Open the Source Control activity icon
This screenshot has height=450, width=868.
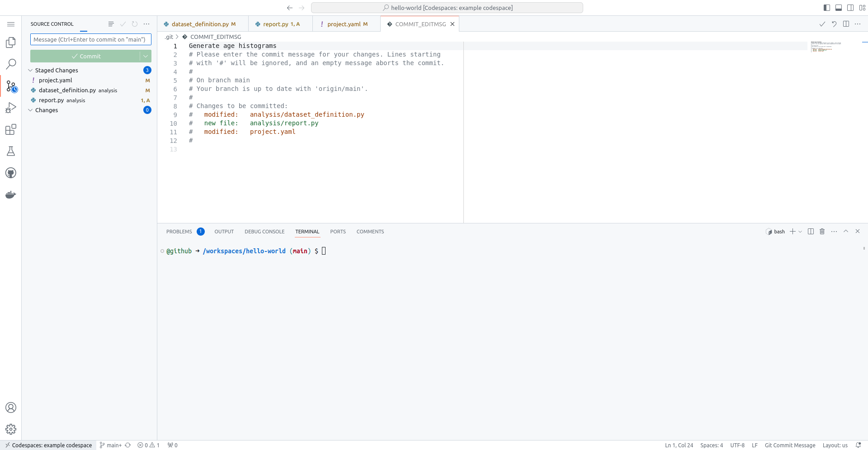tap(11, 86)
